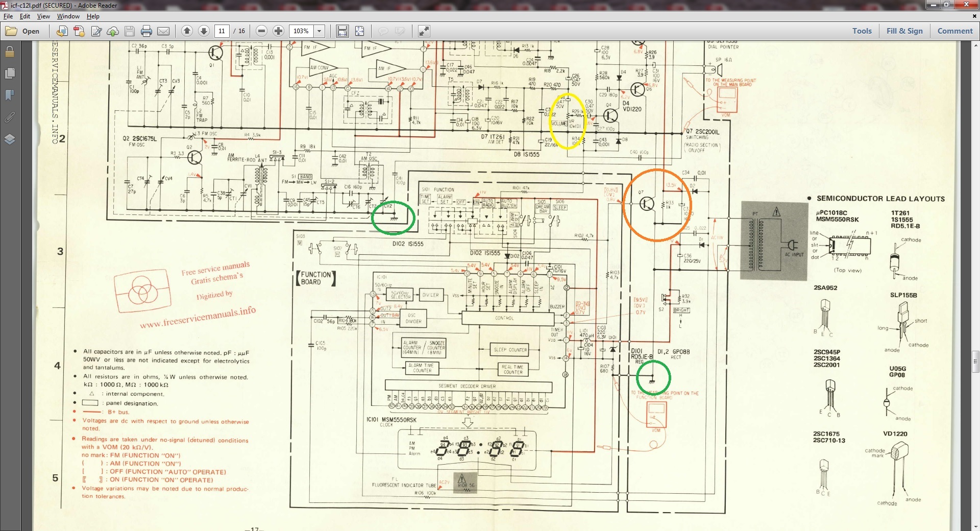Toggle the fit width scrolling mode icon
The image size is (980, 531).
342,31
